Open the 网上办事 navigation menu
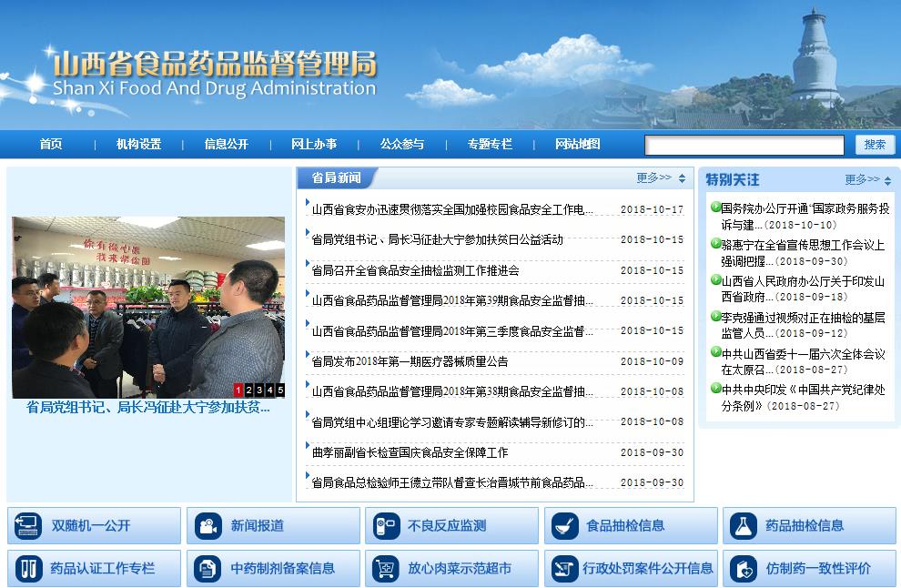This screenshot has height=588, width=901. point(314,145)
